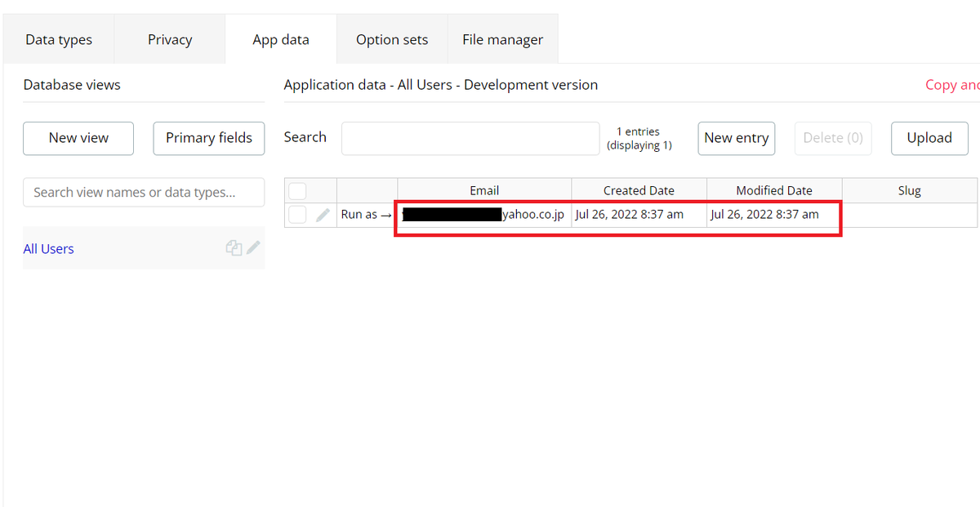Go to the File manager tab
The width and height of the screenshot is (980, 507).
pyautogui.click(x=503, y=39)
